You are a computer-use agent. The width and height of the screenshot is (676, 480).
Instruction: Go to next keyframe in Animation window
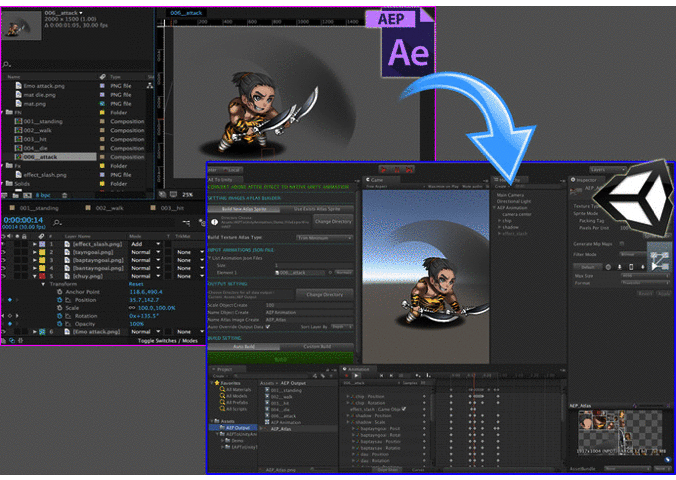pos(391,376)
